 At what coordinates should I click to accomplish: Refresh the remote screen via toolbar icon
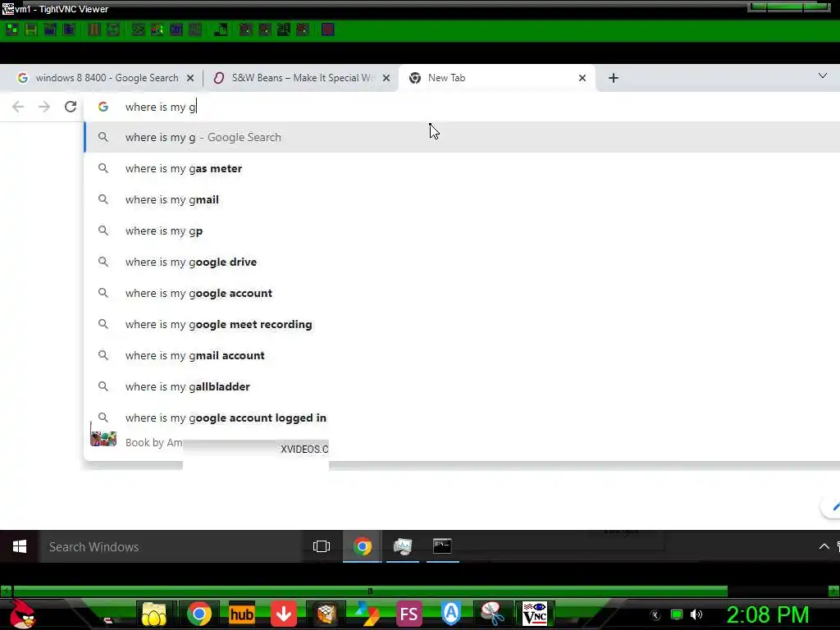pos(113,30)
